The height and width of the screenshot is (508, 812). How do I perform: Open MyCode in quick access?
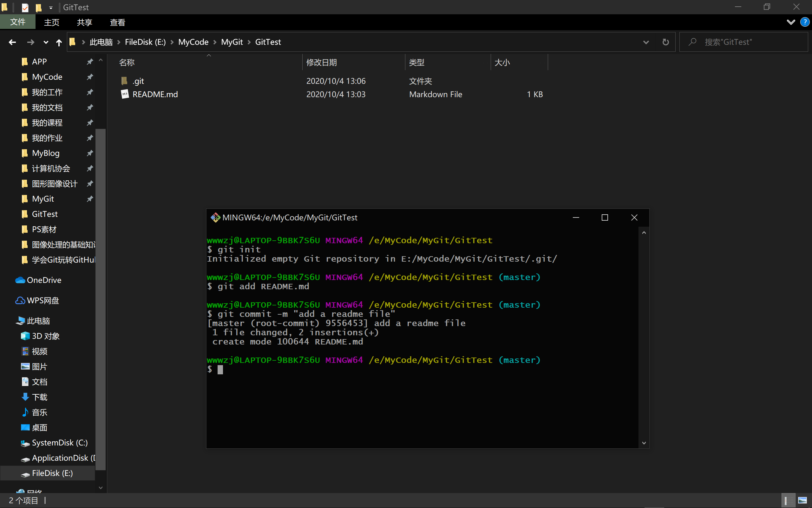pyautogui.click(x=47, y=77)
